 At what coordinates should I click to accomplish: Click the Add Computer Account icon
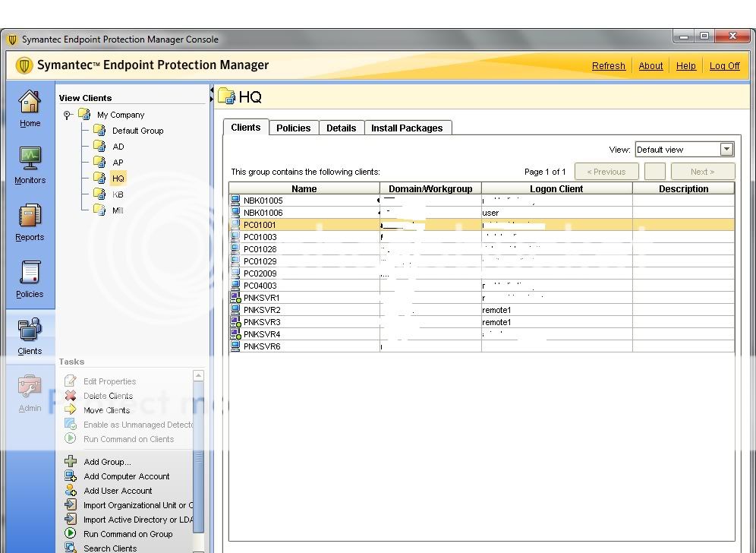pos(71,476)
